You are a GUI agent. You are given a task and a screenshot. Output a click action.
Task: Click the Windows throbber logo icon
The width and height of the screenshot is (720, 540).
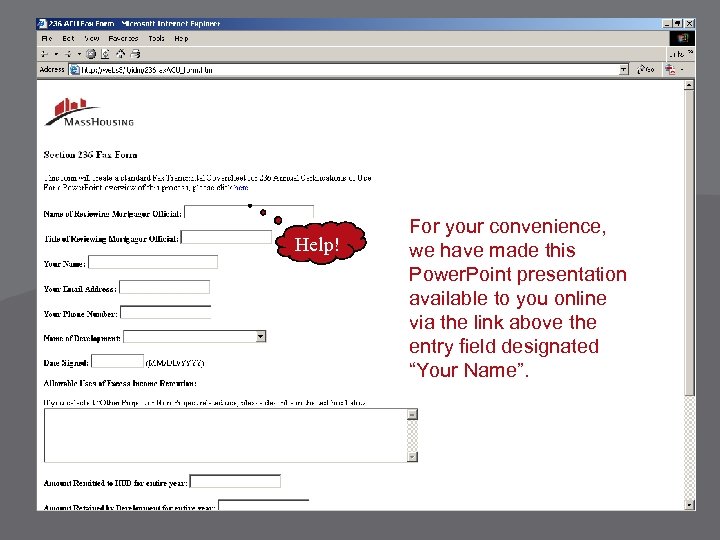tap(682, 39)
